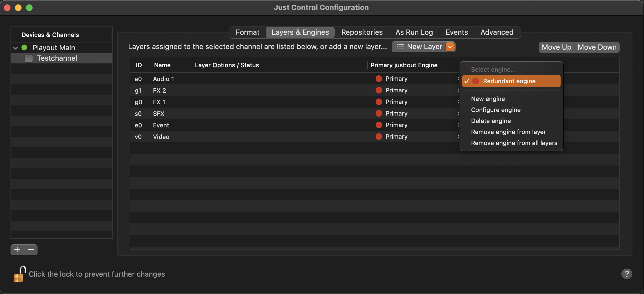Click the Move Down button

pos(597,47)
